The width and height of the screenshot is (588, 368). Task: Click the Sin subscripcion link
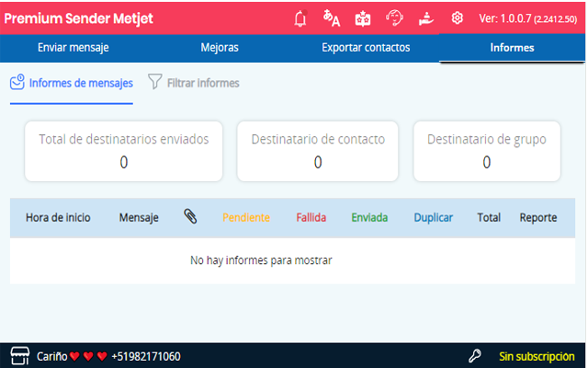pyautogui.click(x=537, y=356)
